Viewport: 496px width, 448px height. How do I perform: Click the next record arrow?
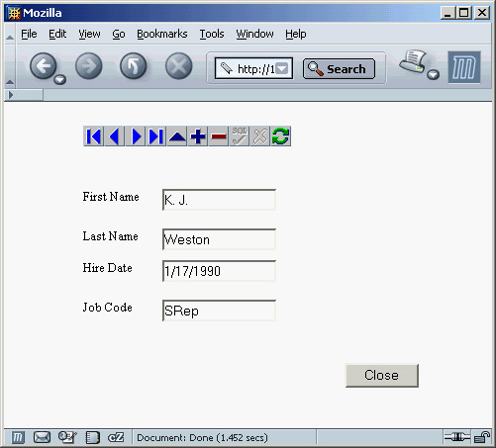coord(136,136)
